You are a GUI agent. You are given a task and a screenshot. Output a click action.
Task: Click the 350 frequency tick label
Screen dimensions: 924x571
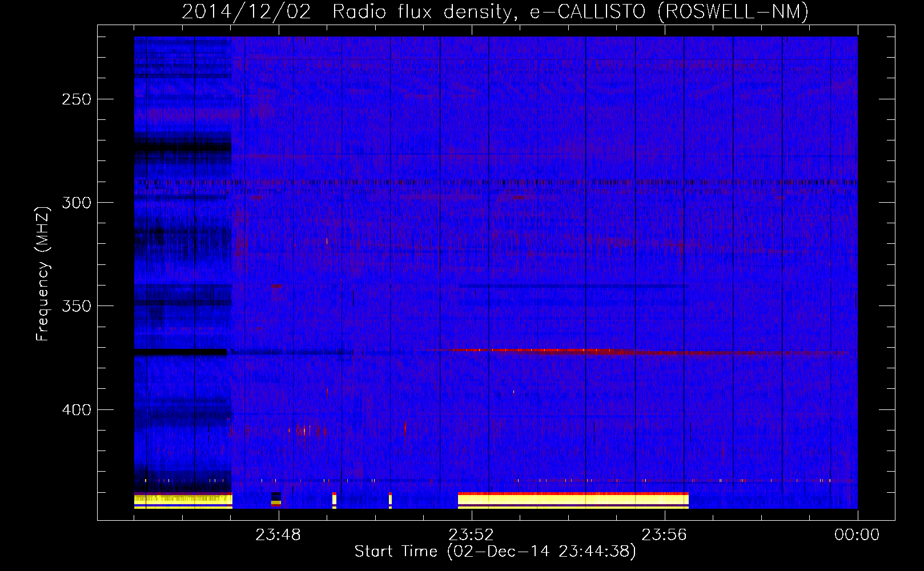point(77,306)
